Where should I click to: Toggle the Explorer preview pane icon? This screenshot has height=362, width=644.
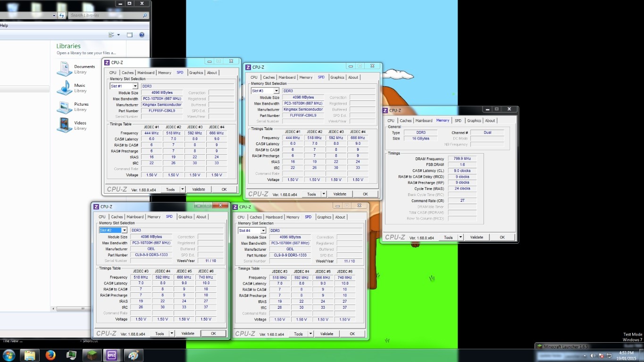click(x=130, y=35)
